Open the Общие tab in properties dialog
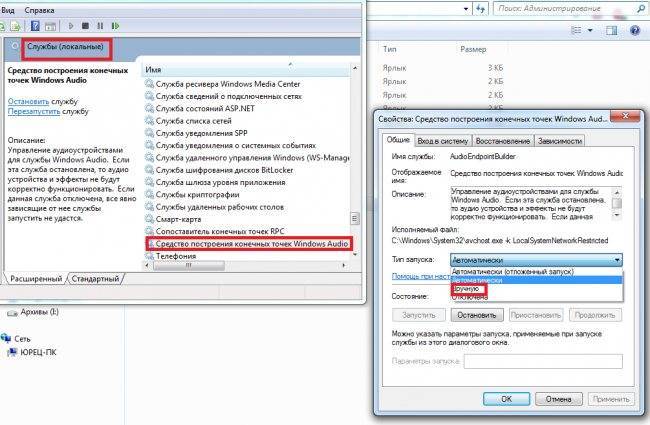Viewport: 650px width, 425px height. [398, 140]
